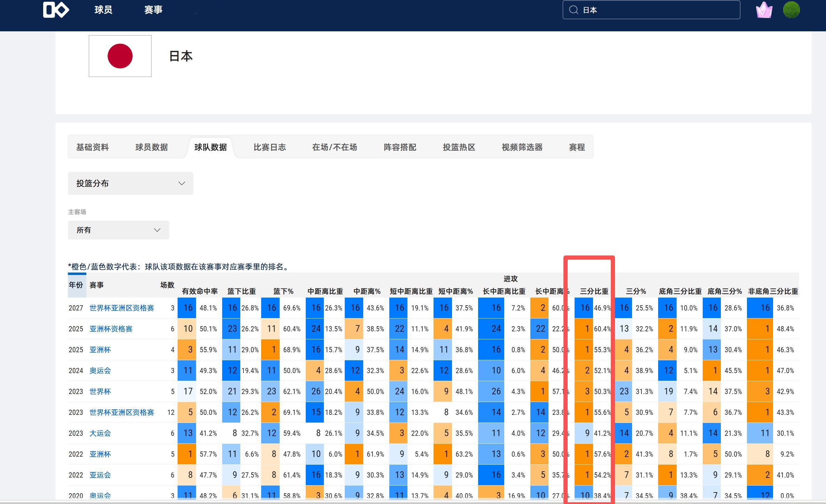
Task: Switch to the 球员数据 tab
Action: point(151,147)
